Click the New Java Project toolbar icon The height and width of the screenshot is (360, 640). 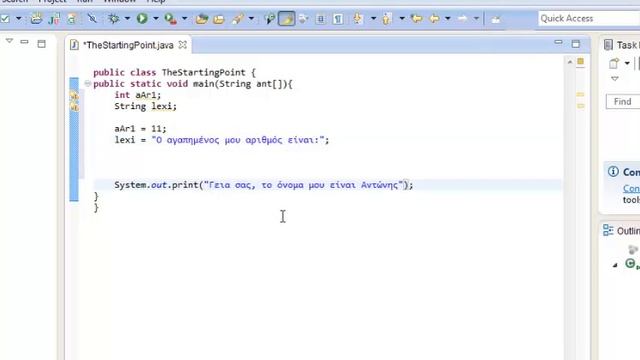36,18
